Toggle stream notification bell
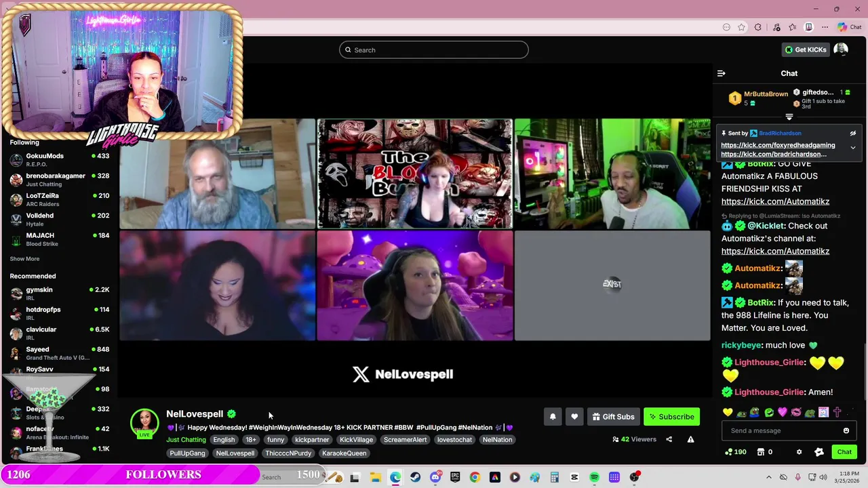This screenshot has width=868, height=488. (553, 417)
